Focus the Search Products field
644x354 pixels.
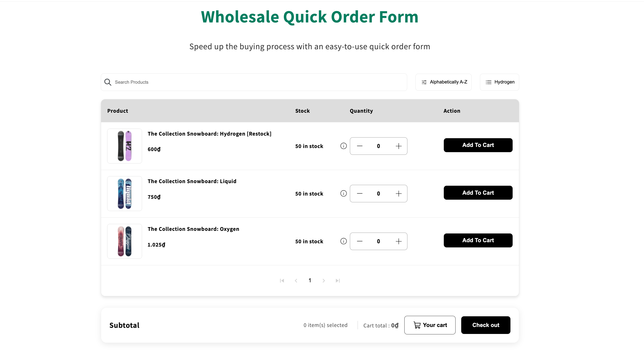tap(258, 82)
